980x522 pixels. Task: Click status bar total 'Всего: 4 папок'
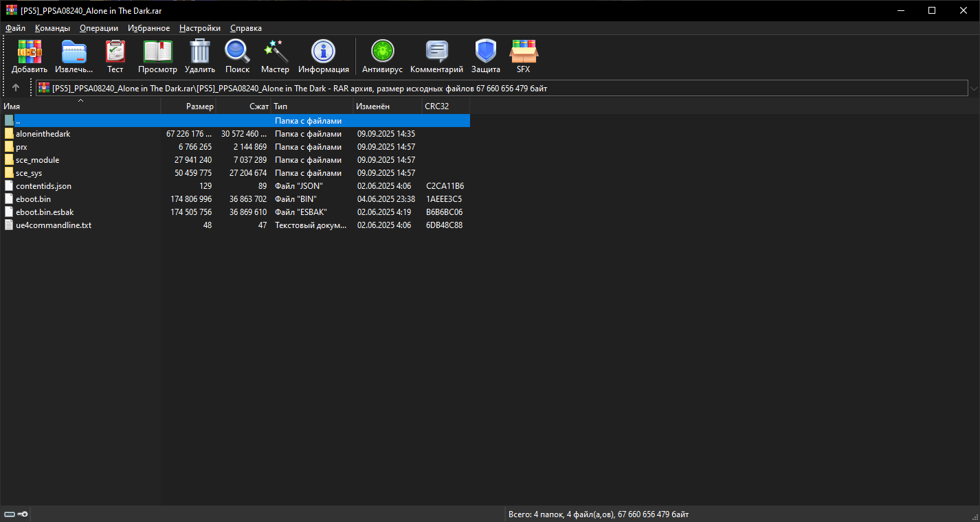click(537, 514)
